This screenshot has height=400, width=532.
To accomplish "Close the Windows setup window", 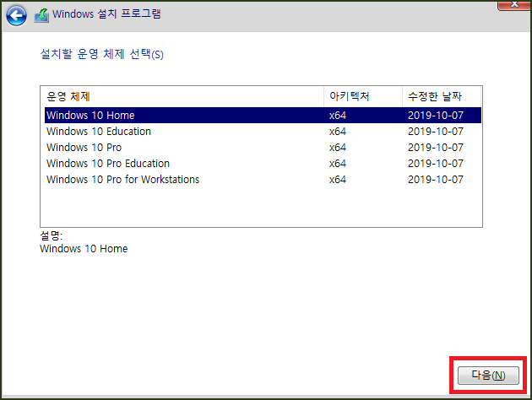I will (x=514, y=5).
